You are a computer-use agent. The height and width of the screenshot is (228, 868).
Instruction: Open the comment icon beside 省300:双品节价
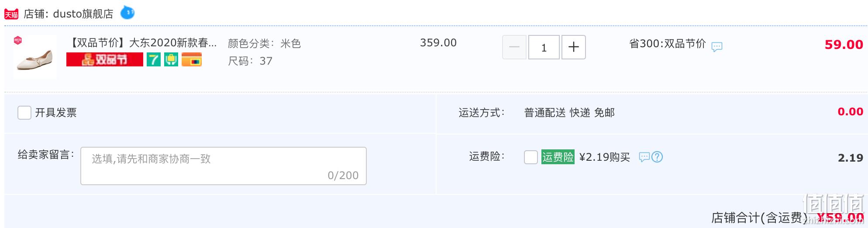point(717,46)
